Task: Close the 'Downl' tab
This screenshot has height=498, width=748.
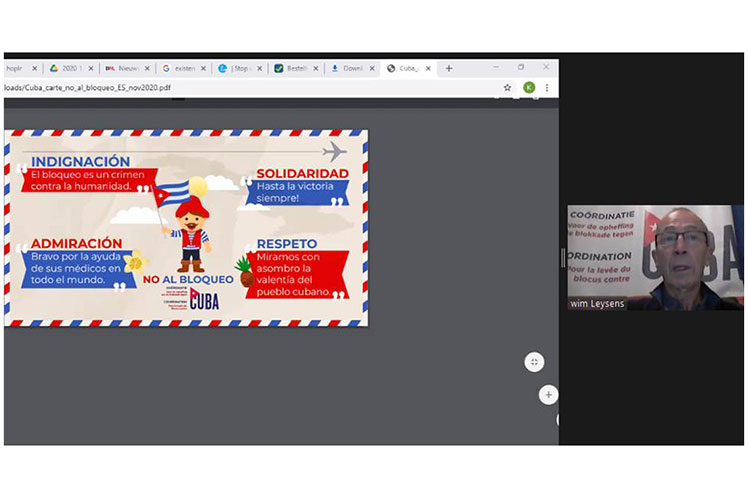Action: [x=372, y=68]
